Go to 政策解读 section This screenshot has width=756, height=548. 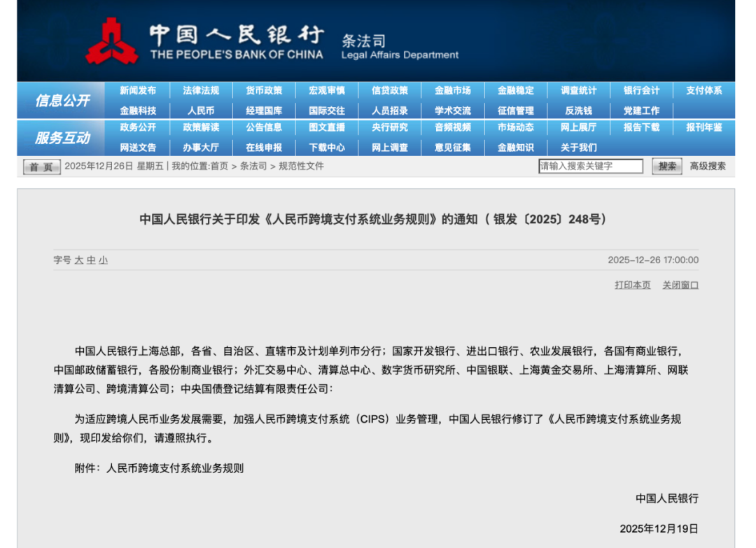[201, 127]
